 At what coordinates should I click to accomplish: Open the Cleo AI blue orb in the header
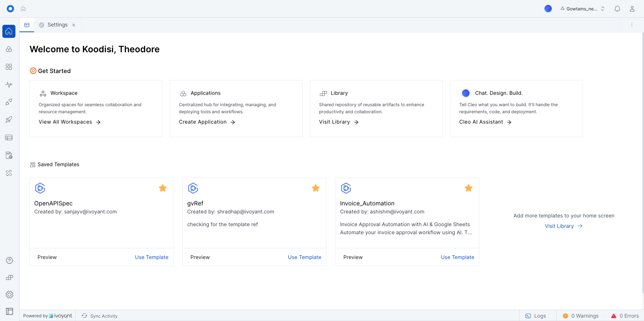point(548,9)
